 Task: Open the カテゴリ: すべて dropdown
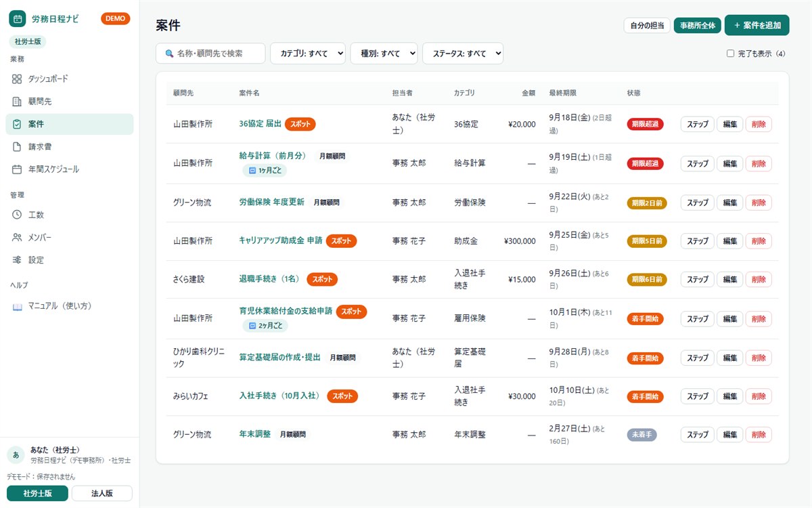[x=308, y=54]
